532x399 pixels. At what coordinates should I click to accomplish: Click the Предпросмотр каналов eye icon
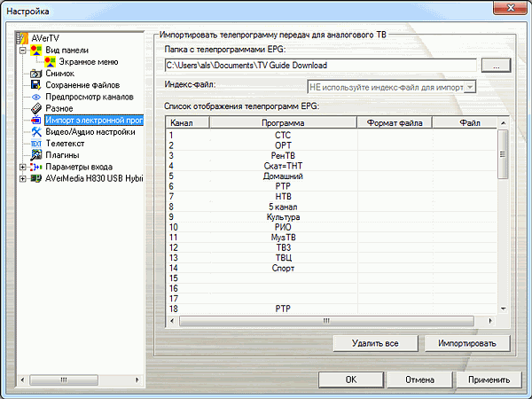click(x=36, y=97)
